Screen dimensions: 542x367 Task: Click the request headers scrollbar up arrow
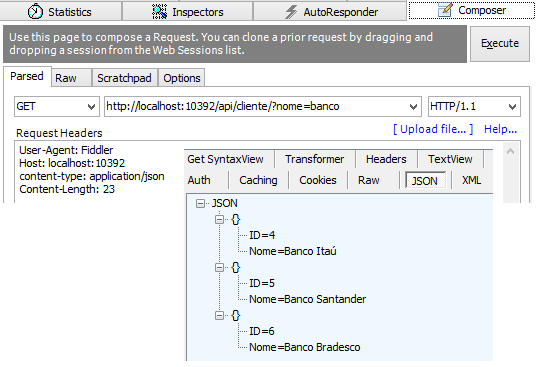click(511, 151)
